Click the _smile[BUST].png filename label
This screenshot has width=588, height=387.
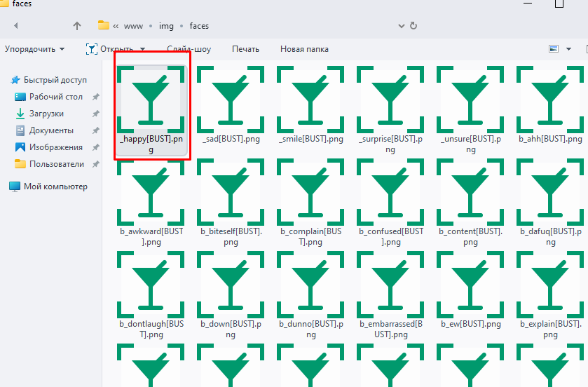pyautogui.click(x=311, y=139)
